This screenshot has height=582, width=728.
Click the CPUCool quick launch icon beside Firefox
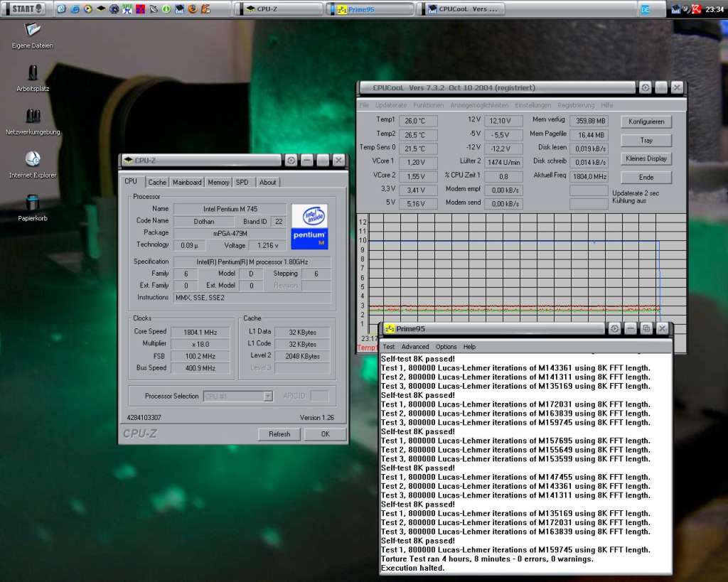tap(179, 9)
